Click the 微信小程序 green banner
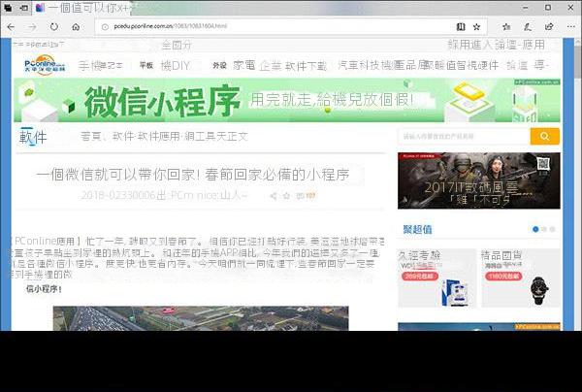Screen dimensions: 582x392 coord(286,100)
